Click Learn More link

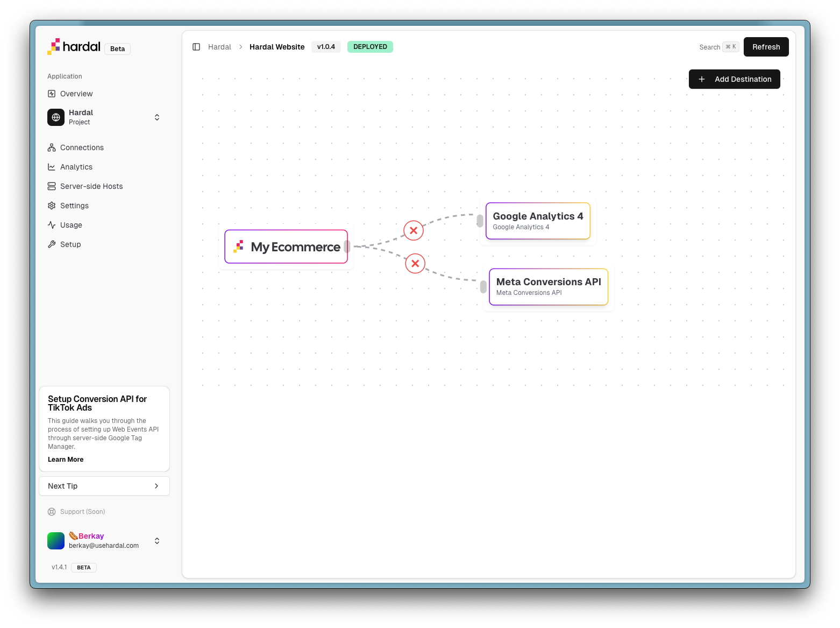coord(66,460)
